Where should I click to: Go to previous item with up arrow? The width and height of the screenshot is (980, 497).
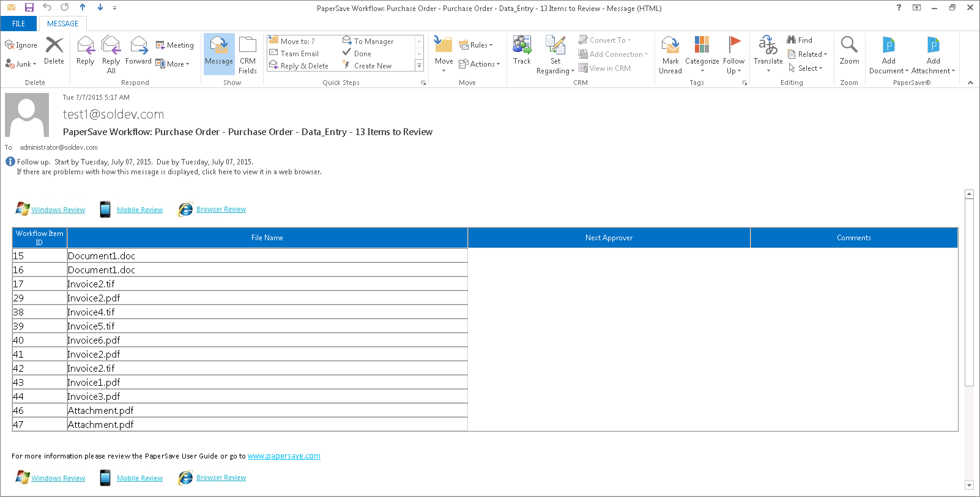click(83, 7)
